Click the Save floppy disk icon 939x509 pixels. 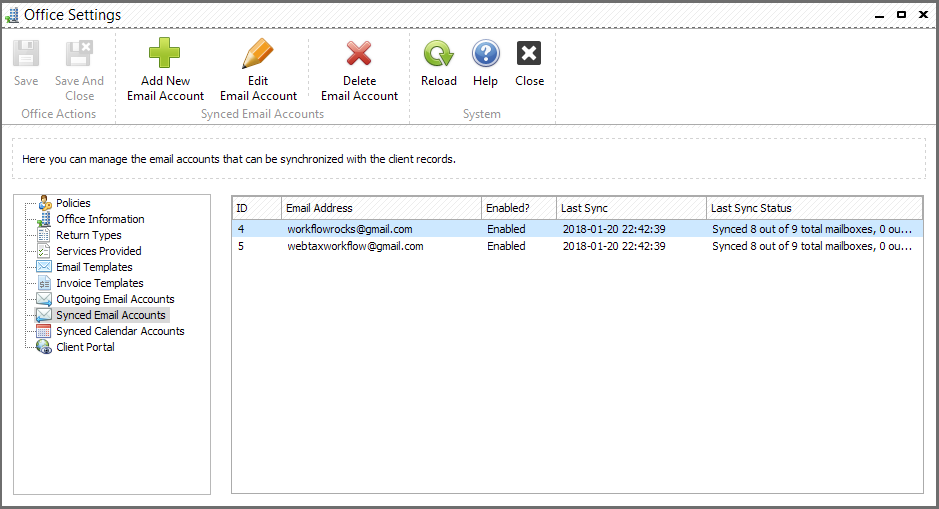coord(26,53)
